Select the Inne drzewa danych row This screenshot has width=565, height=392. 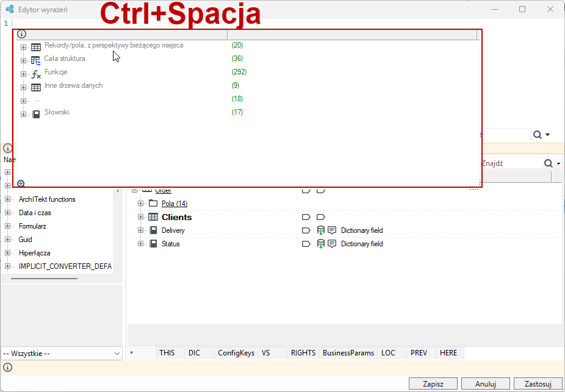click(x=73, y=86)
